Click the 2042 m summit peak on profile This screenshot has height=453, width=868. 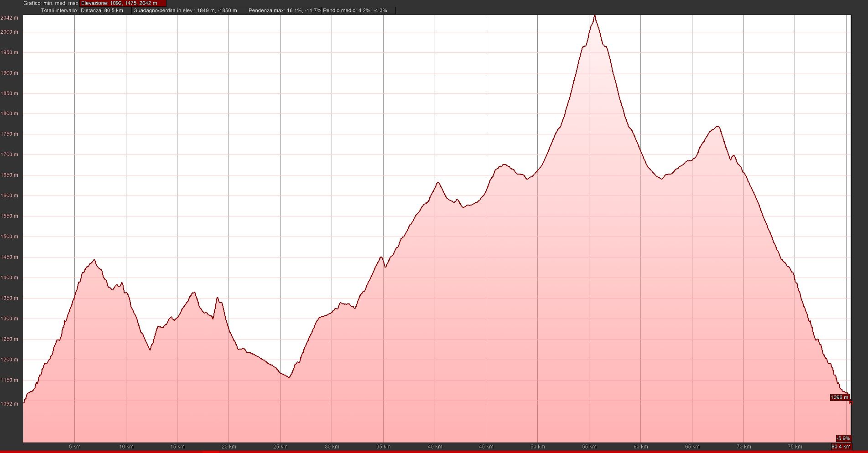point(594,16)
